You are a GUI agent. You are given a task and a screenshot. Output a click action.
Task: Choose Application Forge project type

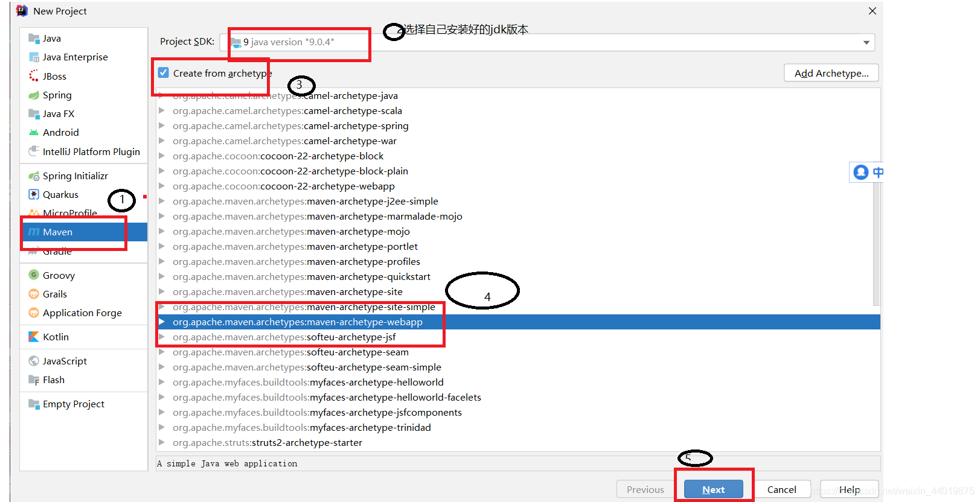(84, 313)
